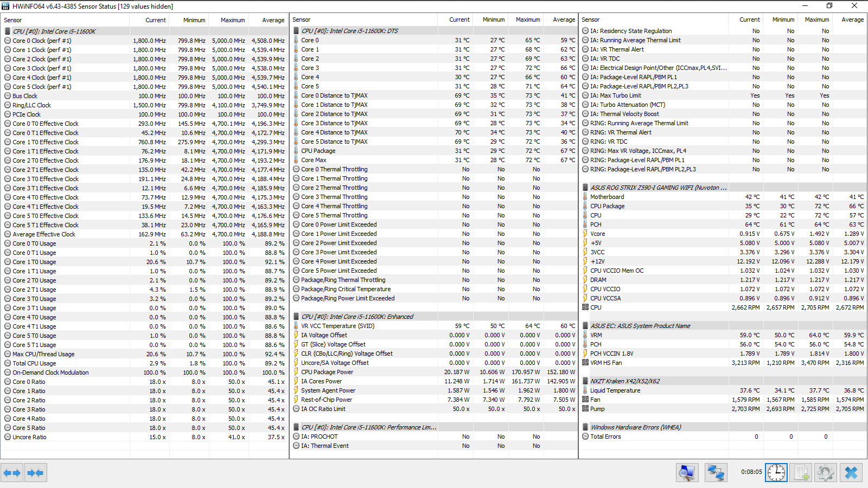Click chip icon beside NZXT Kraken X42/X52/X62 header

(585, 381)
